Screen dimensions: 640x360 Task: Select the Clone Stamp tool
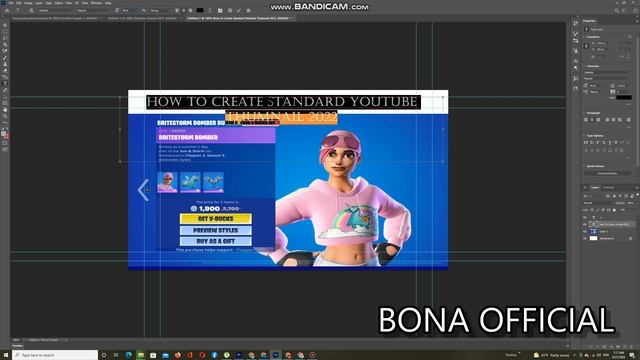(5, 64)
